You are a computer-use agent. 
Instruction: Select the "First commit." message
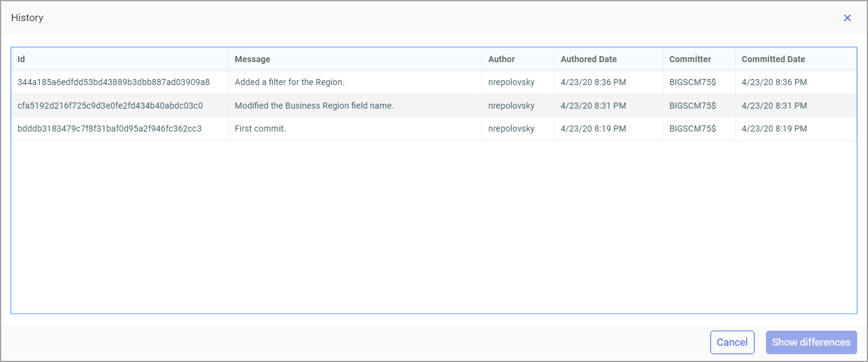(x=260, y=129)
